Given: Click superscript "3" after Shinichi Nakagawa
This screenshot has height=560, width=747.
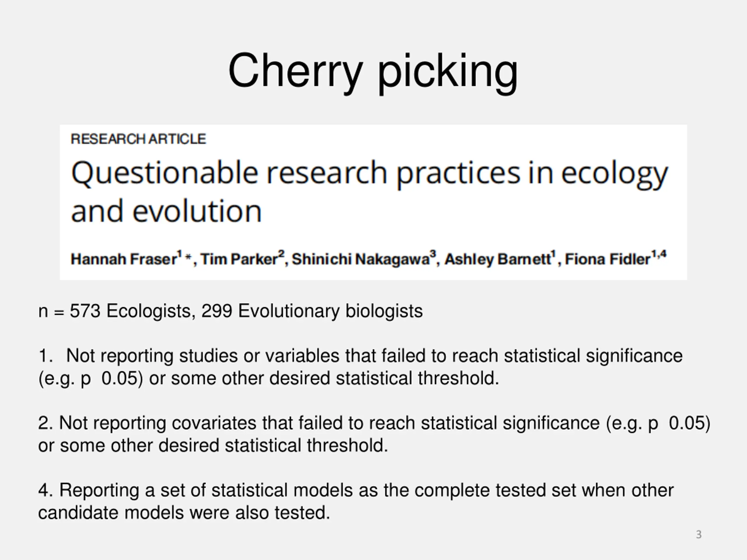Looking at the screenshot, I should [x=433, y=254].
